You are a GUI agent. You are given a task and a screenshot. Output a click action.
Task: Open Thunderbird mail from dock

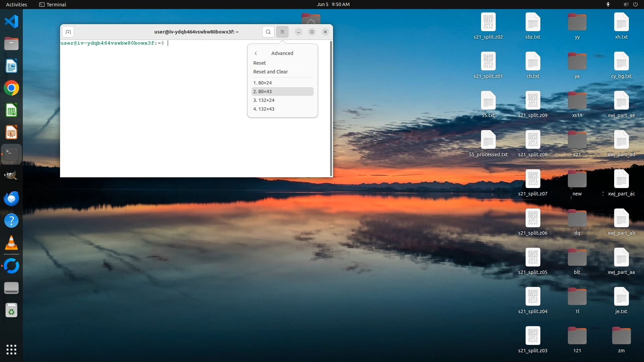click(x=11, y=198)
